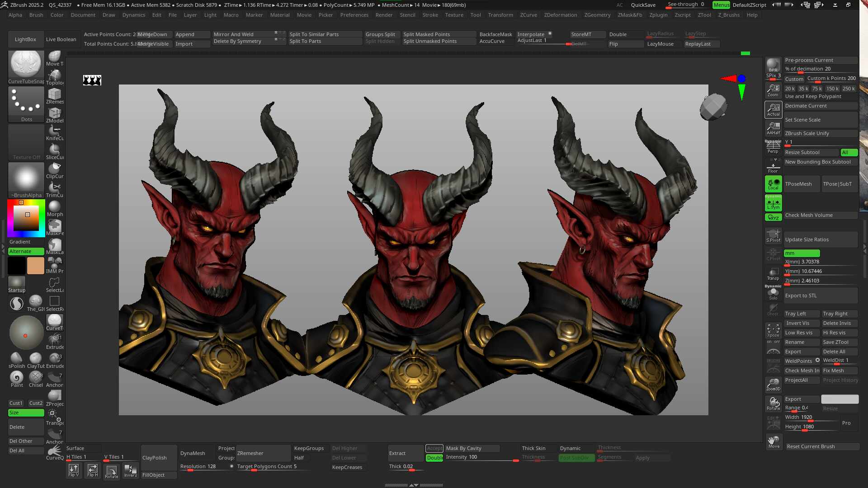Click the Zoom3D icon
The image size is (868, 488).
point(773,384)
